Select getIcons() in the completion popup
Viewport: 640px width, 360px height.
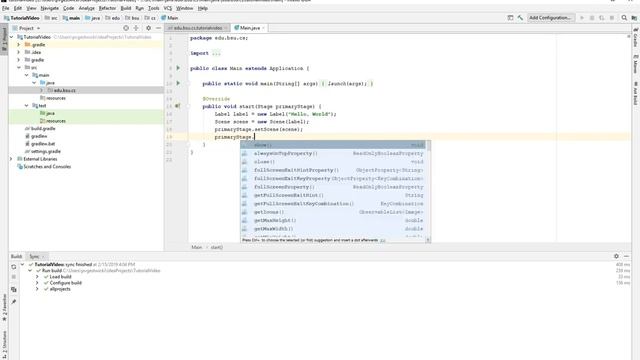(333, 212)
